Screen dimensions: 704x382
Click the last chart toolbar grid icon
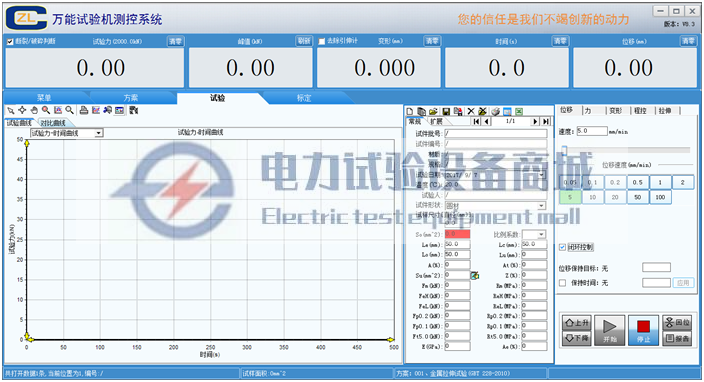(134, 110)
